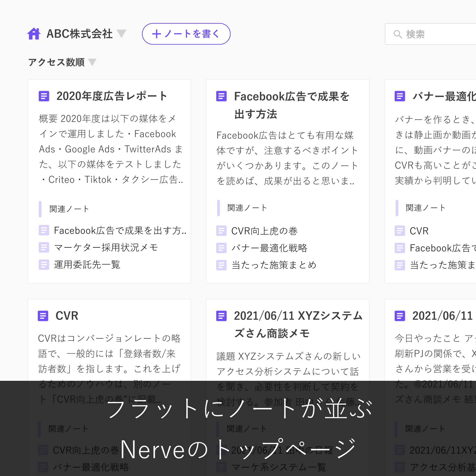The height and width of the screenshot is (476, 476).
Task: Click the note icon beside 当たった施策まとめ
Action: [221, 265]
